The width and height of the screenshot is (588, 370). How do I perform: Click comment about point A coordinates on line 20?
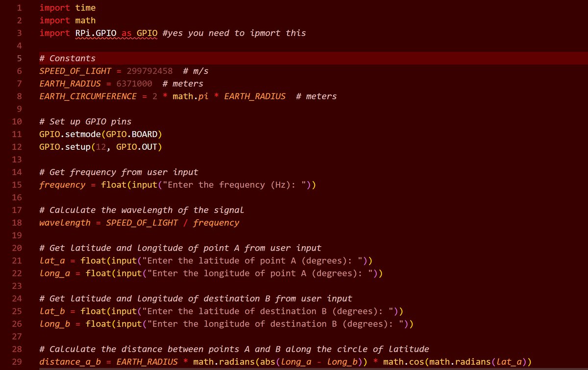[x=180, y=248]
